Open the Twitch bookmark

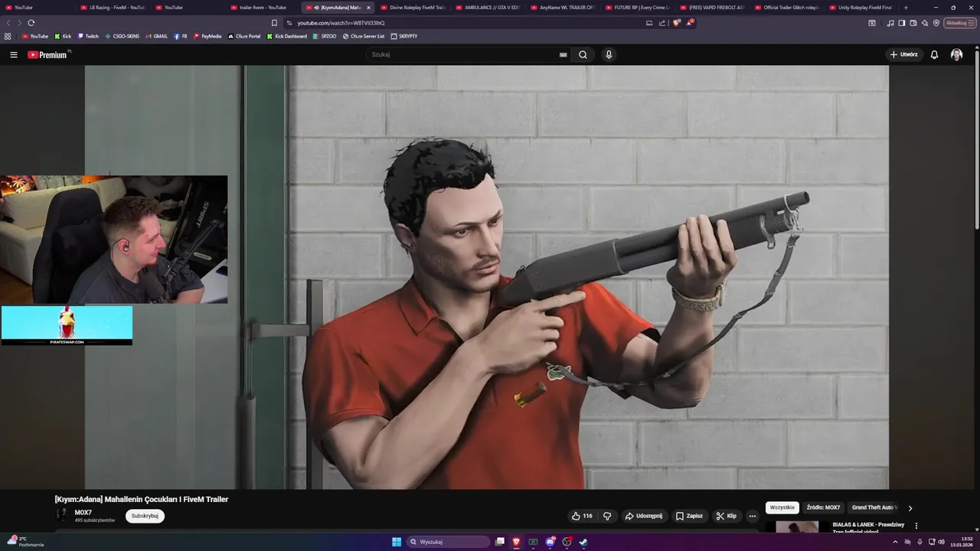pyautogui.click(x=88, y=36)
